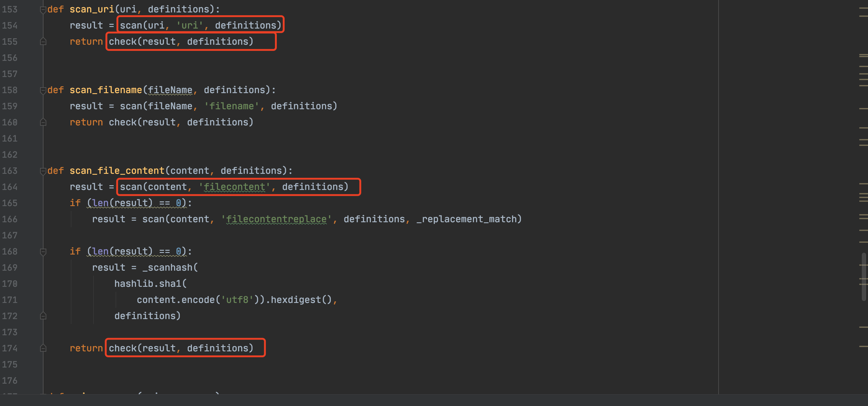Fold the second 'if len(result)' block
Screen dimensions: 868x406
pos(43,251)
